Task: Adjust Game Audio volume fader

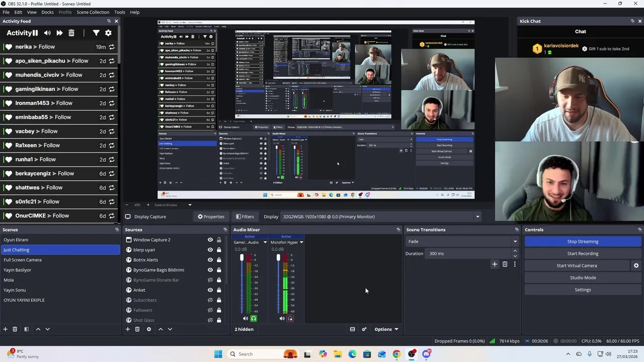Action: pos(242,258)
